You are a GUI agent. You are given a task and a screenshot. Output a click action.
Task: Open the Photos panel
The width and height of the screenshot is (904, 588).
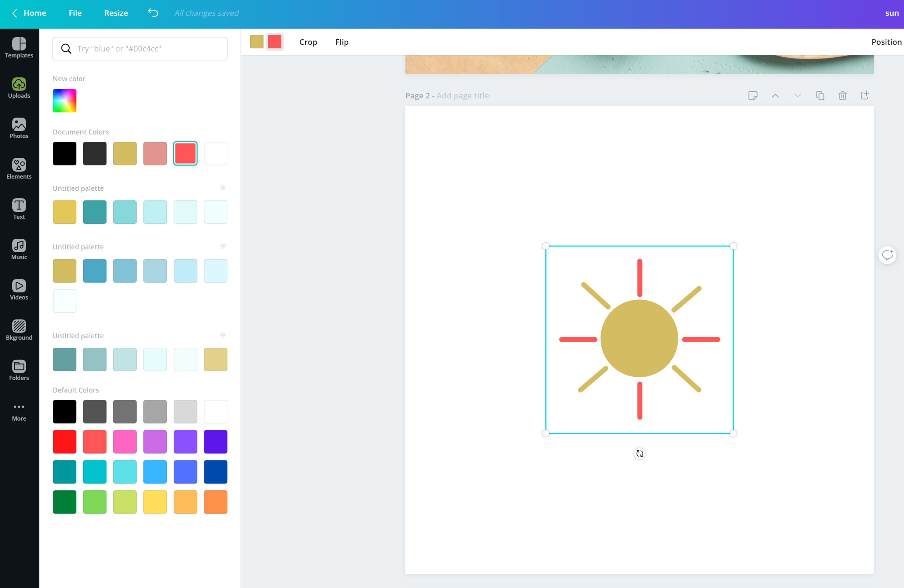pos(19,128)
